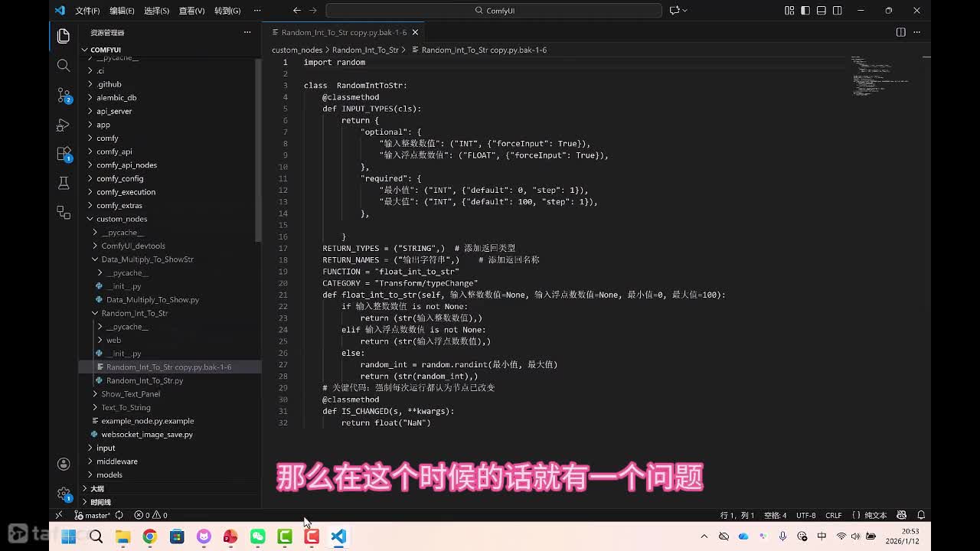The height and width of the screenshot is (551, 980).
Task: Collapse the custom_nodes folder
Action: click(x=121, y=219)
